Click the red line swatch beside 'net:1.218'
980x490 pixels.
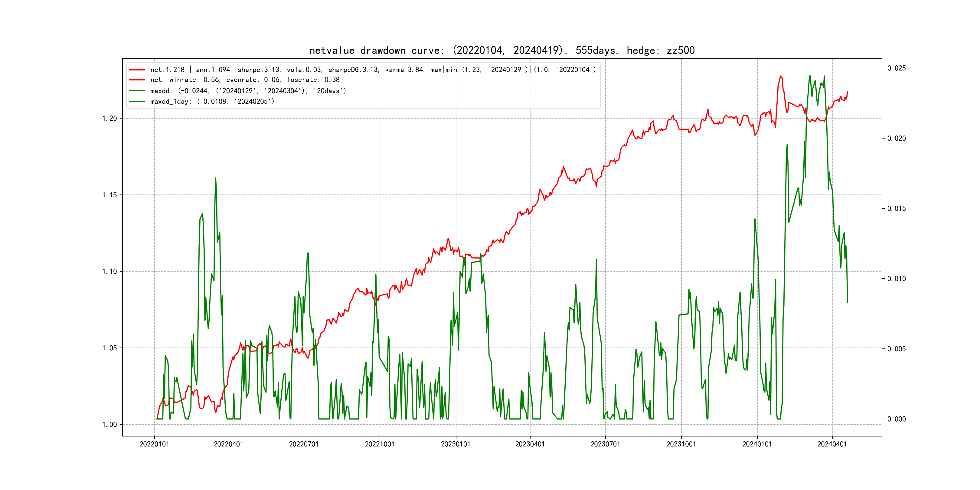click(x=137, y=70)
